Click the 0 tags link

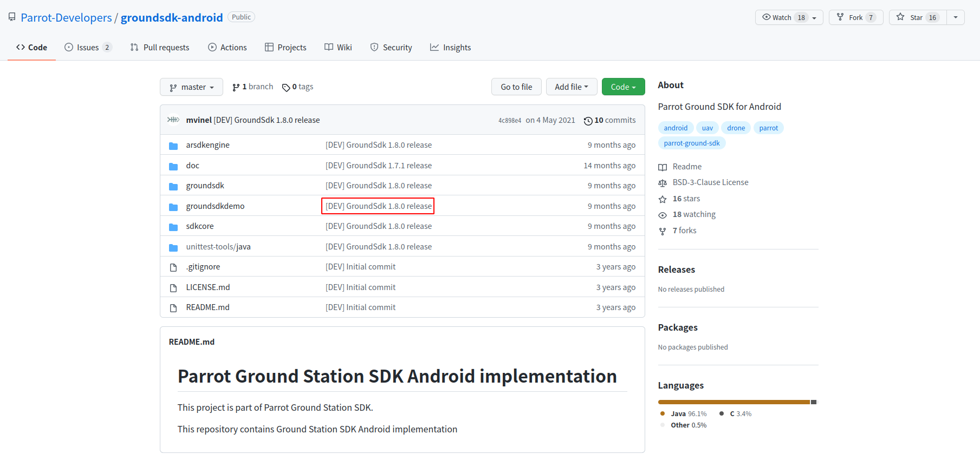tap(298, 87)
